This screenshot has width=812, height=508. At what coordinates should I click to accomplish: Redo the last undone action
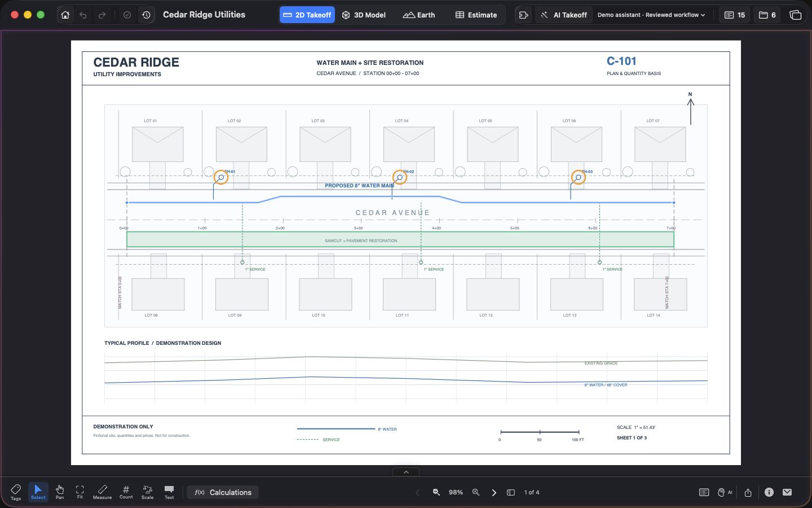(102, 15)
